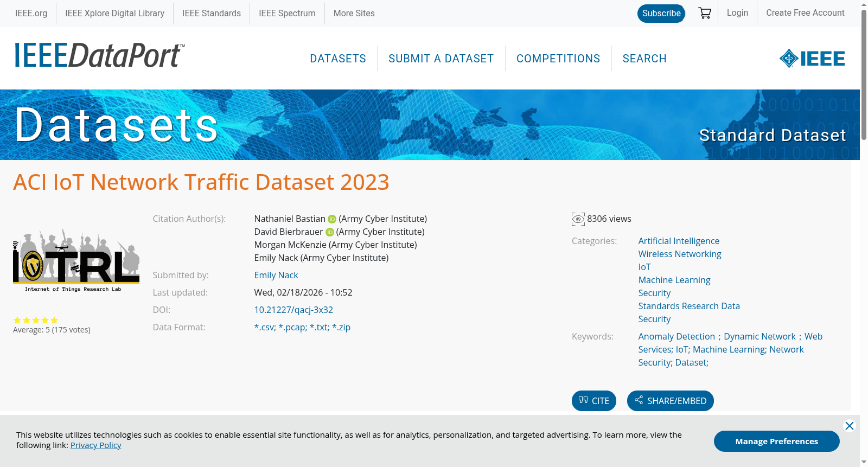Click the IEEE DataPort logo
The width and height of the screenshot is (868, 467).
99,55
